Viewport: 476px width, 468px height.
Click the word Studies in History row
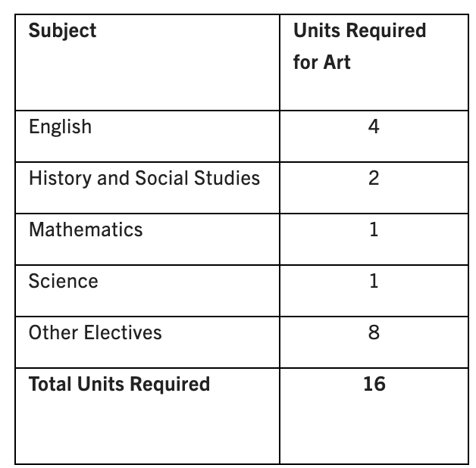(x=227, y=178)
